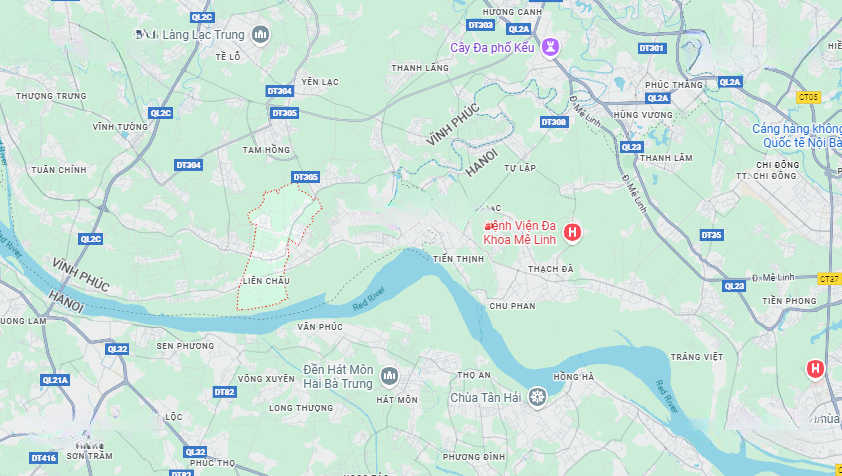Click the DT416 road shield
842x476 pixels.
point(43,458)
